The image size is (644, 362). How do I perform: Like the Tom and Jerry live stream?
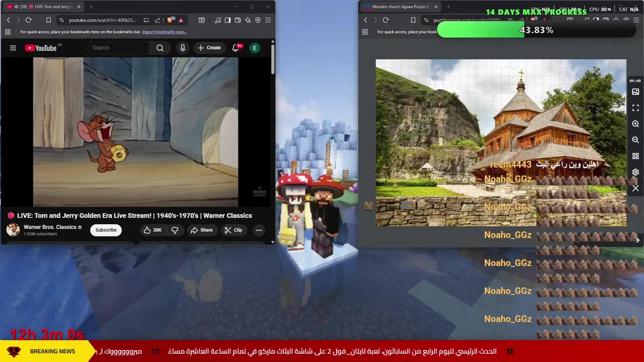pyautogui.click(x=152, y=230)
